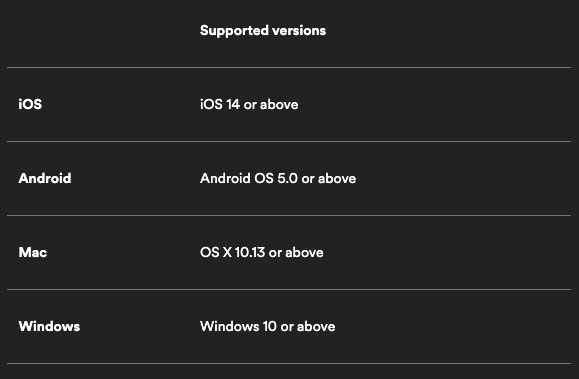Click the number 10 in Windows row
Image resolution: width=579 pixels, height=379 pixels.
point(270,326)
